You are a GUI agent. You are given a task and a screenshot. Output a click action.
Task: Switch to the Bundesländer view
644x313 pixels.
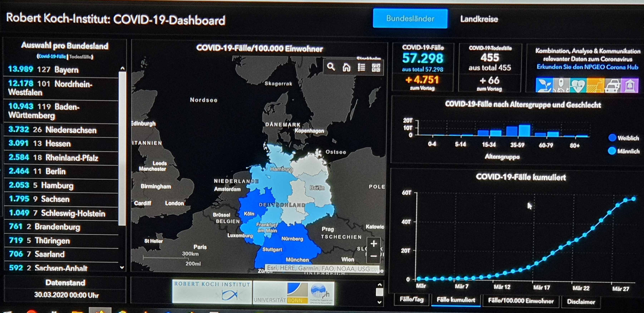410,18
